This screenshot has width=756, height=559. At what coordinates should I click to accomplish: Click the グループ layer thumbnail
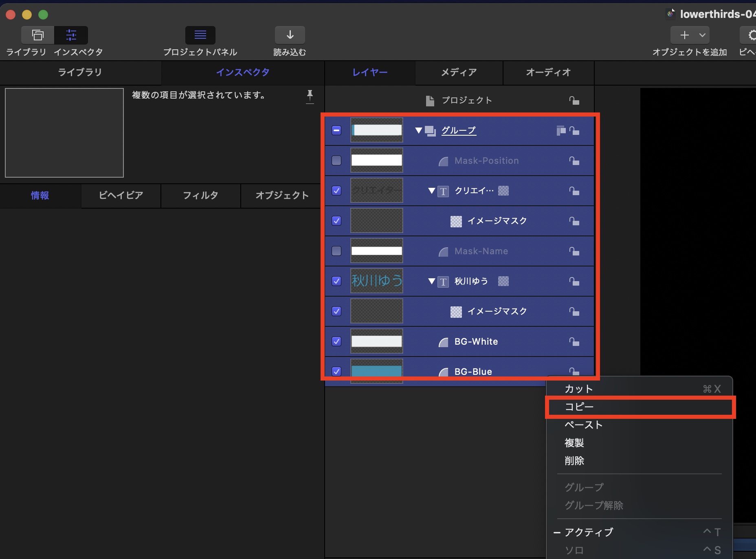click(377, 130)
